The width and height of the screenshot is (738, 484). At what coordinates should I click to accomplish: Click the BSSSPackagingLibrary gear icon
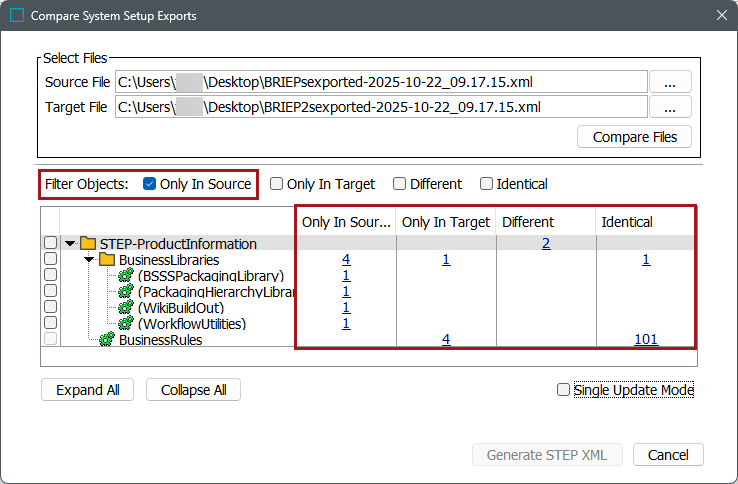[126, 276]
